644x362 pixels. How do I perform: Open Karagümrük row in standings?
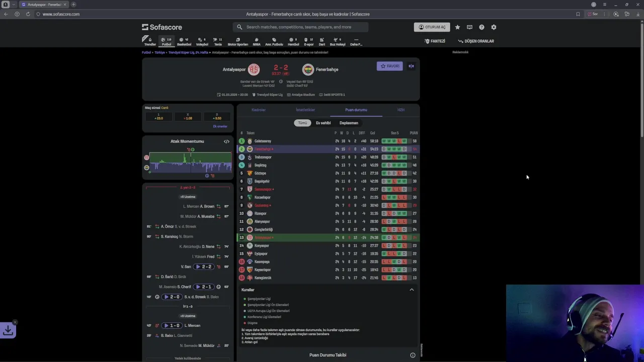[328, 278]
